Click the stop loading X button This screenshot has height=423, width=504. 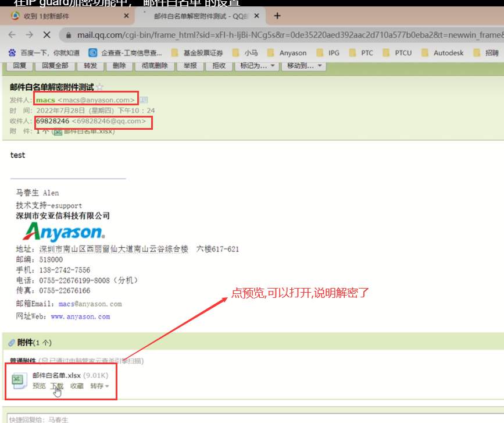[47, 35]
